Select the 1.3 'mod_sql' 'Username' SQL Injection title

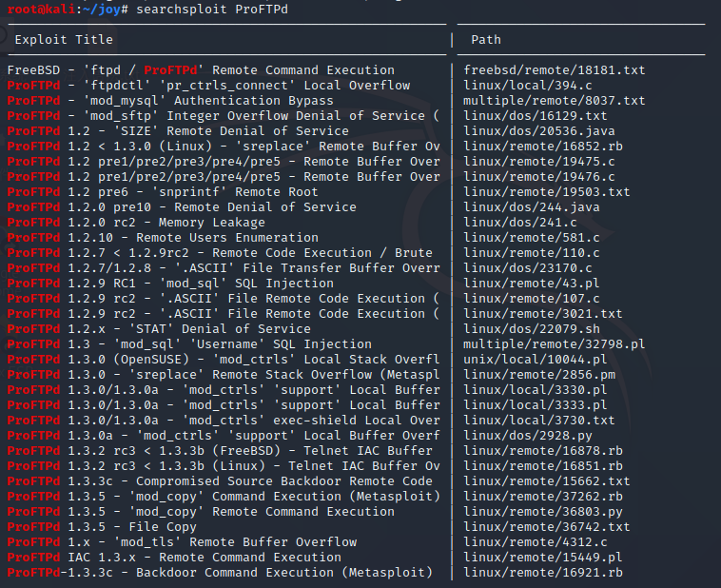coord(189,343)
